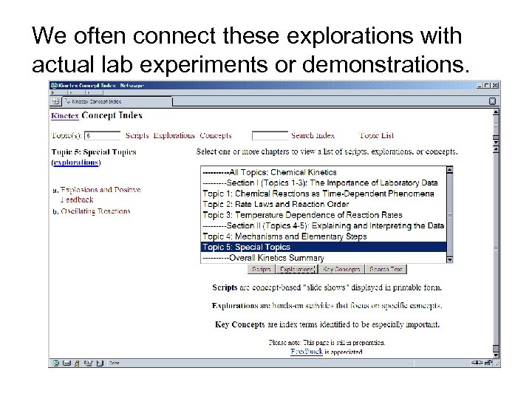Click the Explorations button below the list
Screen dimensions: 532x399
coord(297,270)
